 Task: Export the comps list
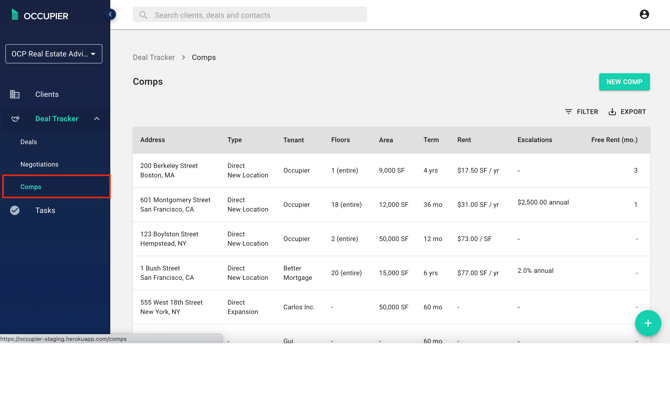click(x=627, y=112)
